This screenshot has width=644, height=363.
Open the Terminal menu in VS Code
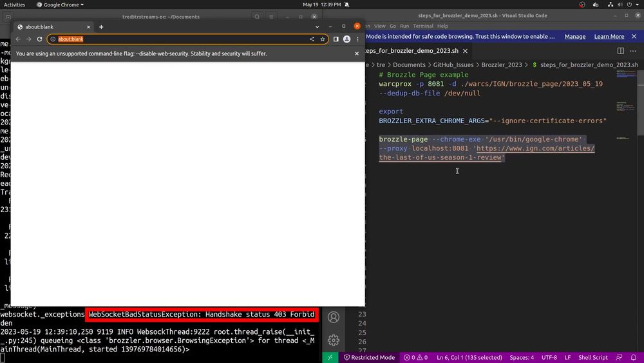(423, 26)
